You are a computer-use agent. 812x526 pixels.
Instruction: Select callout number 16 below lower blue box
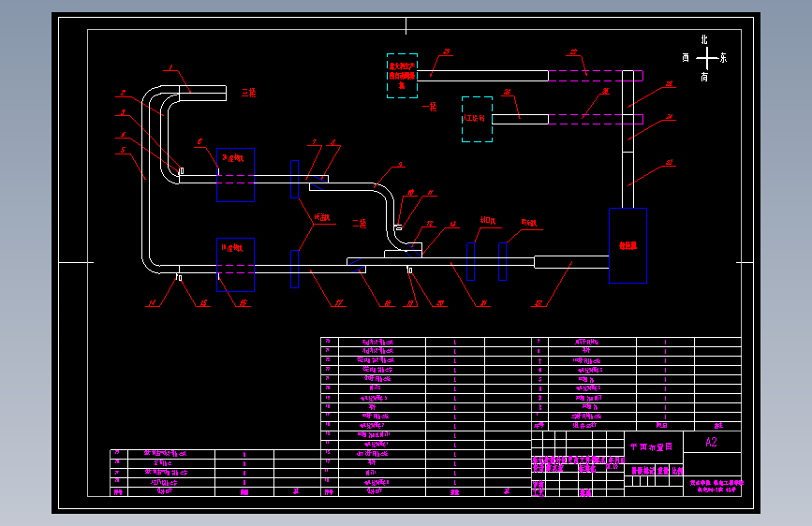click(243, 303)
